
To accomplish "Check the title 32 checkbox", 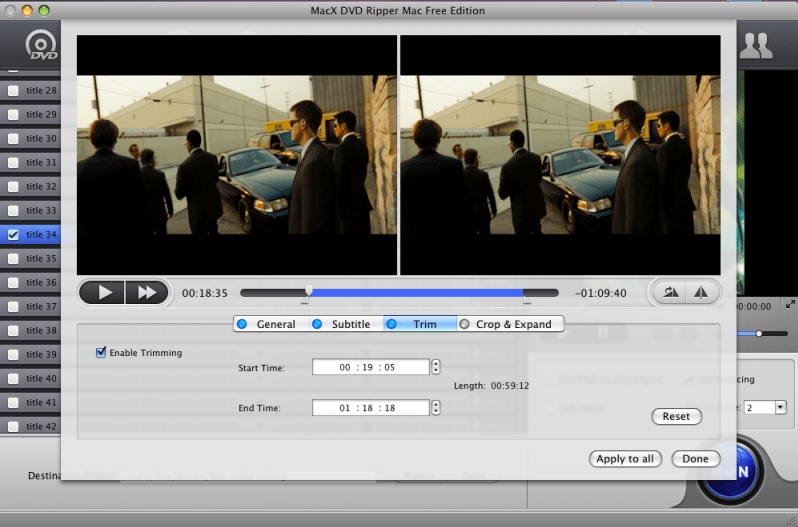I will pyautogui.click(x=13, y=187).
